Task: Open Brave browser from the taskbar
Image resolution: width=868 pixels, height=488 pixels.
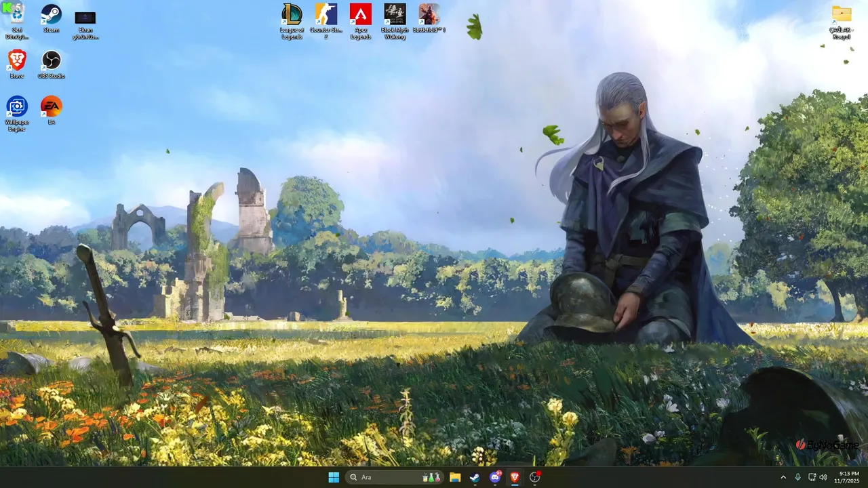Action: [515, 477]
